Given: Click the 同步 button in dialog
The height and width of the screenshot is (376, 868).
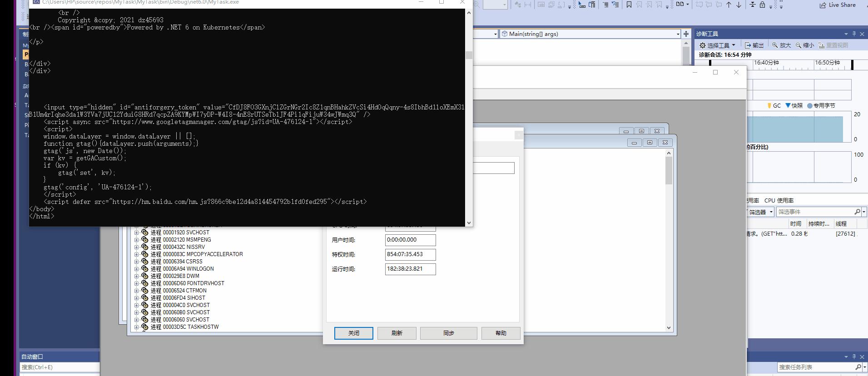Looking at the screenshot, I should 449,333.
